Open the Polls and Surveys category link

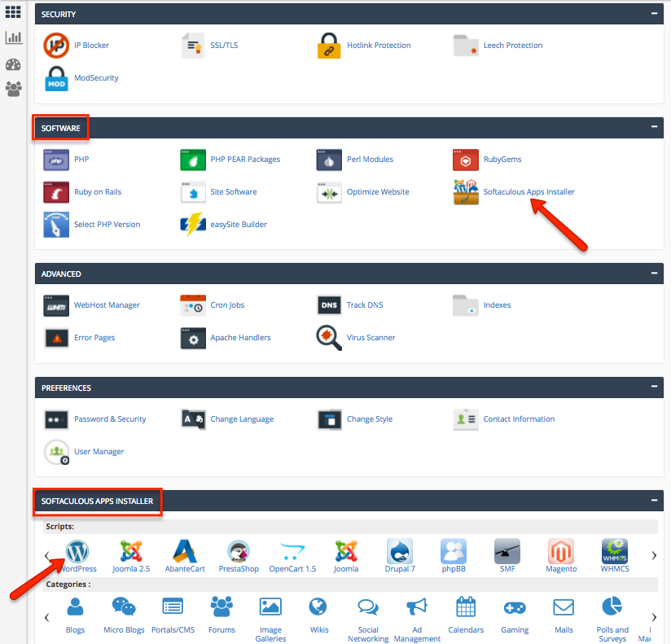(x=612, y=634)
